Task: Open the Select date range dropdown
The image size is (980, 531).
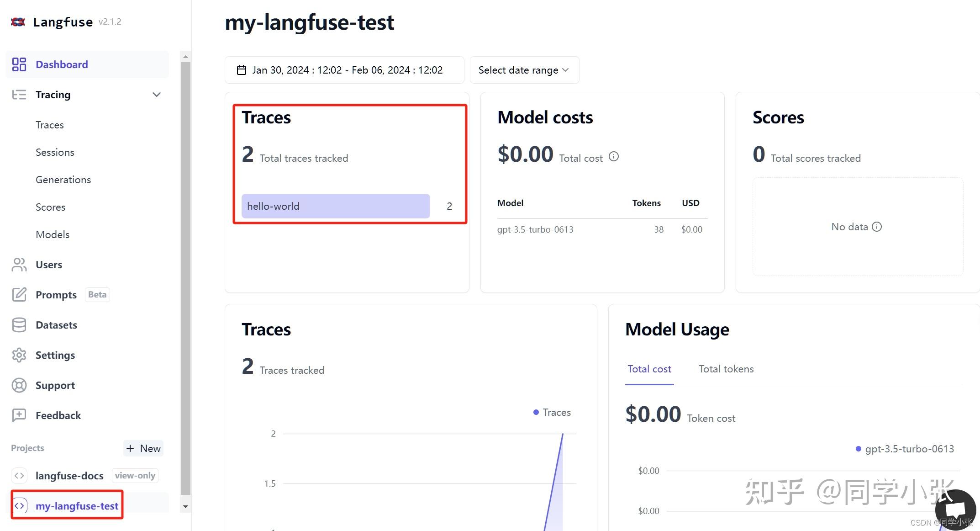Action: pos(524,70)
